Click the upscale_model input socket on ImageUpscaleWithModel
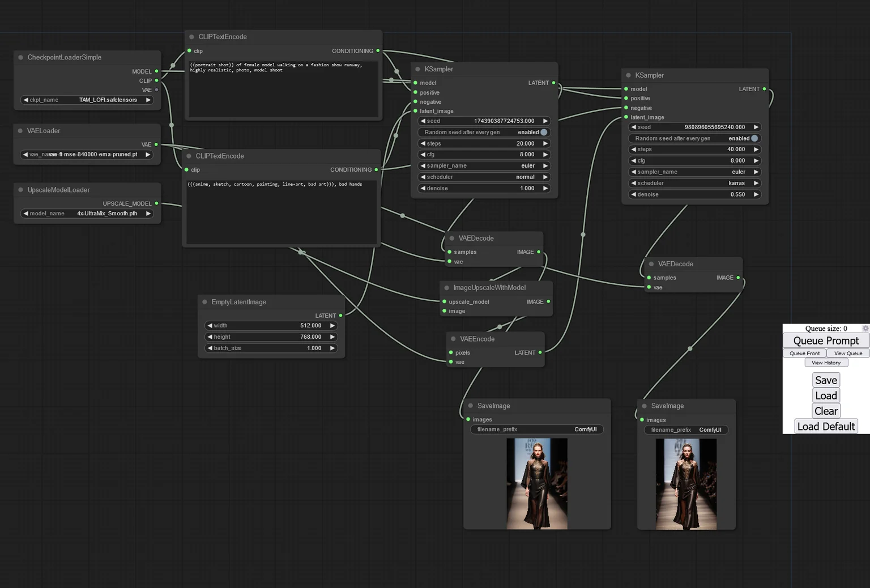 click(444, 302)
